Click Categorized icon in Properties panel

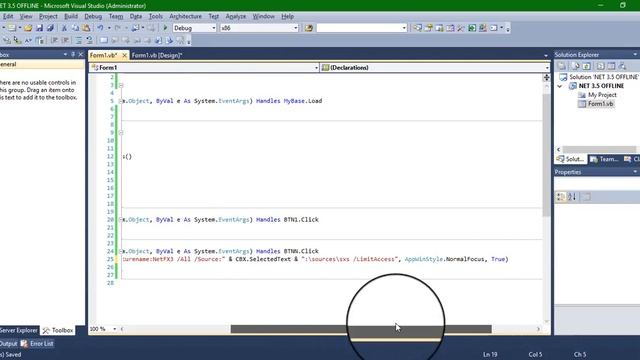(x=561, y=197)
